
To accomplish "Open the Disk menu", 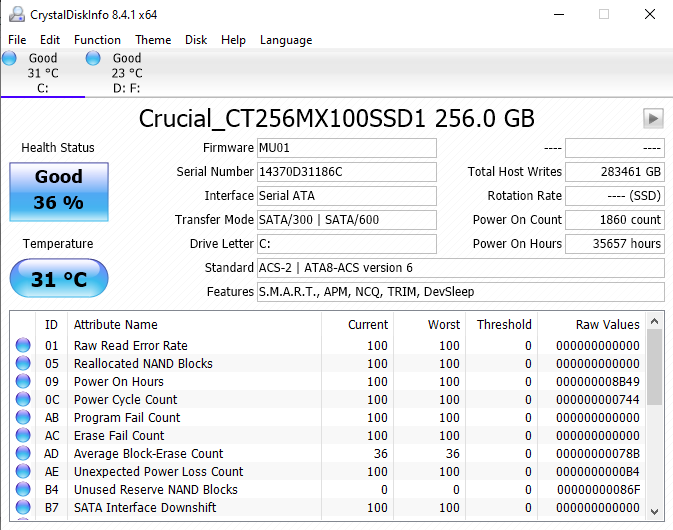I will tap(196, 40).
